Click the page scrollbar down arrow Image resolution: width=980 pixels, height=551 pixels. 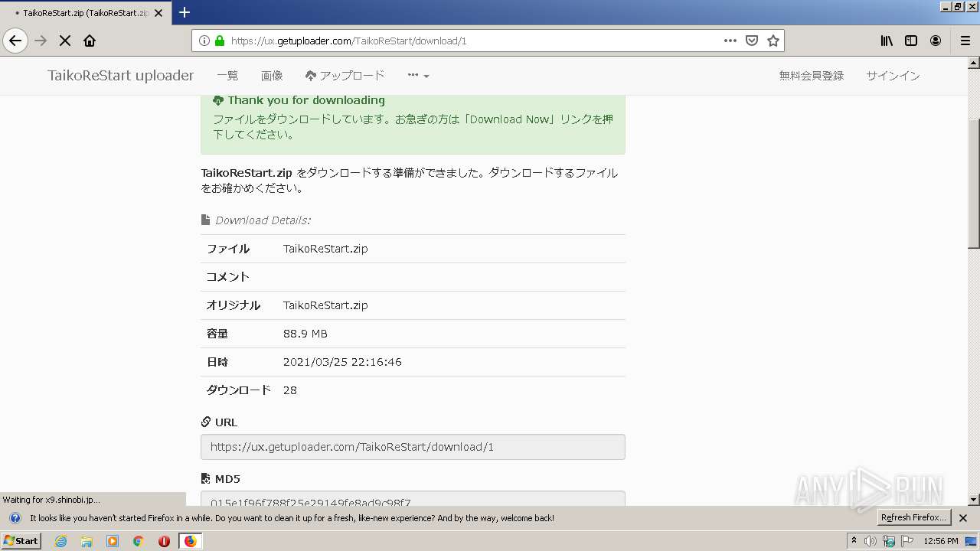[x=974, y=500]
